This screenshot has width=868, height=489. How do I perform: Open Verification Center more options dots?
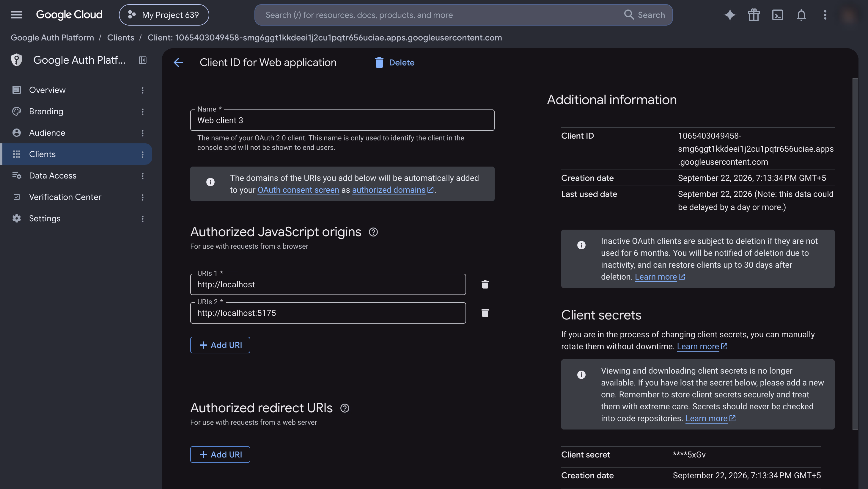142,197
